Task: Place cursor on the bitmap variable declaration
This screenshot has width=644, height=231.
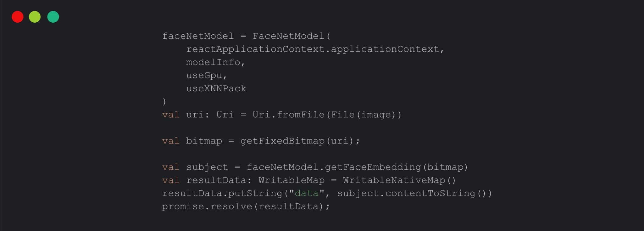Action: (204, 141)
